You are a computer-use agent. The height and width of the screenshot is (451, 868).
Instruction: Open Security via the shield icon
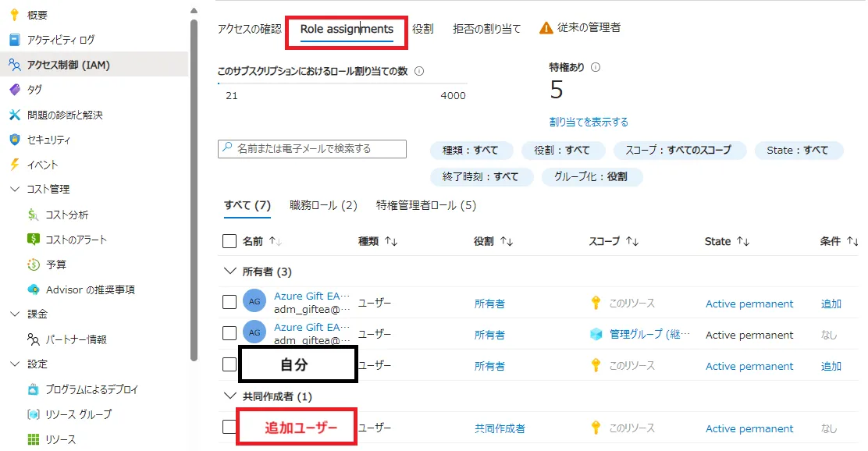pyautogui.click(x=14, y=140)
